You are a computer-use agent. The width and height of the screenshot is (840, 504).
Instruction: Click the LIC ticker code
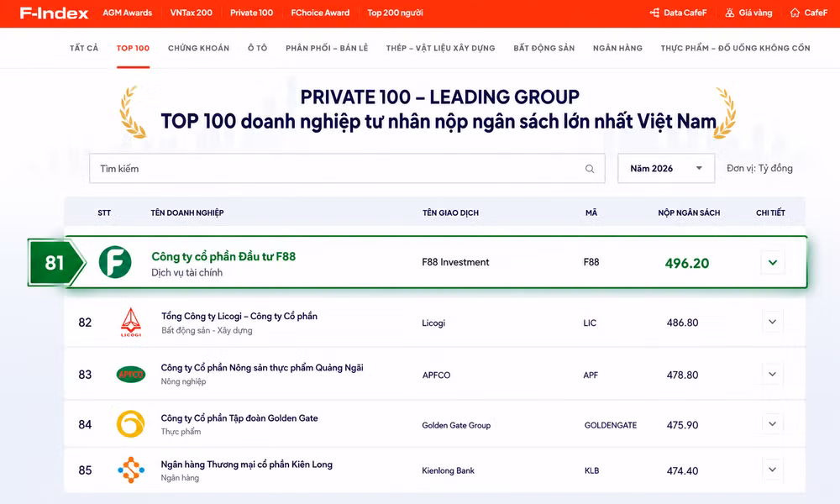click(x=590, y=323)
